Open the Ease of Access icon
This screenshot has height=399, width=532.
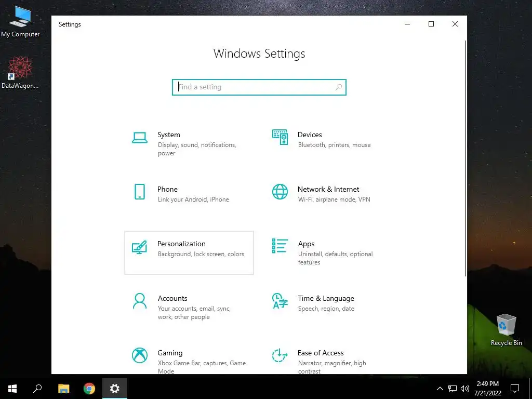coord(280,355)
